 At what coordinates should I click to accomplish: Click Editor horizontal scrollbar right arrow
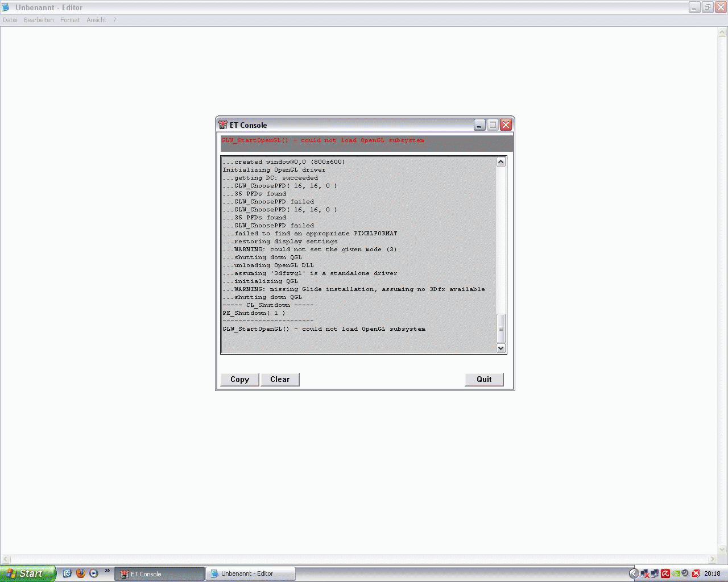[712, 559]
